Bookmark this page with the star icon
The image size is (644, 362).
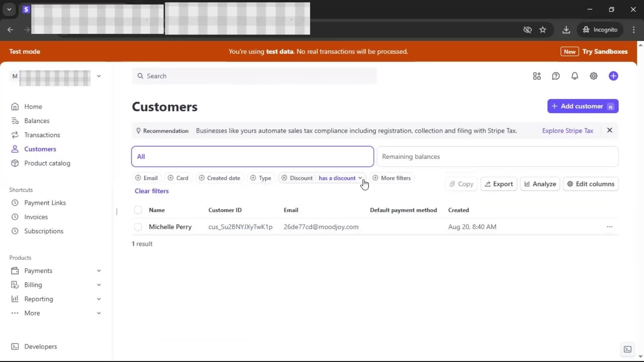click(x=542, y=29)
